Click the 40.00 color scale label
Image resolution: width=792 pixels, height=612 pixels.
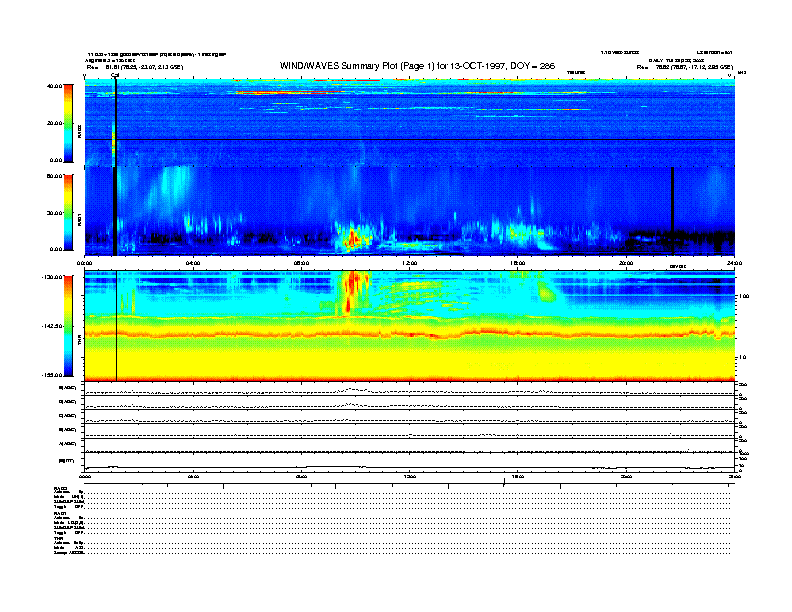tap(54, 86)
